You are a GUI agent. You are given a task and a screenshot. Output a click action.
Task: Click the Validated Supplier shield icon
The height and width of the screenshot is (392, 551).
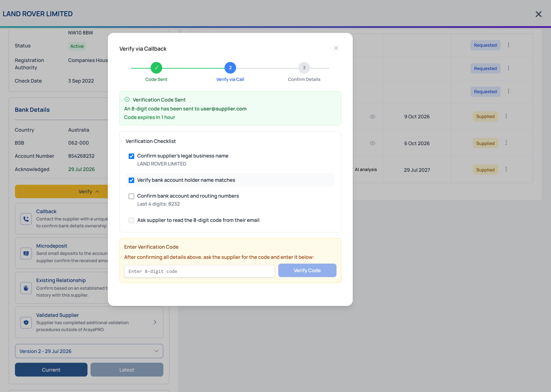point(26,323)
